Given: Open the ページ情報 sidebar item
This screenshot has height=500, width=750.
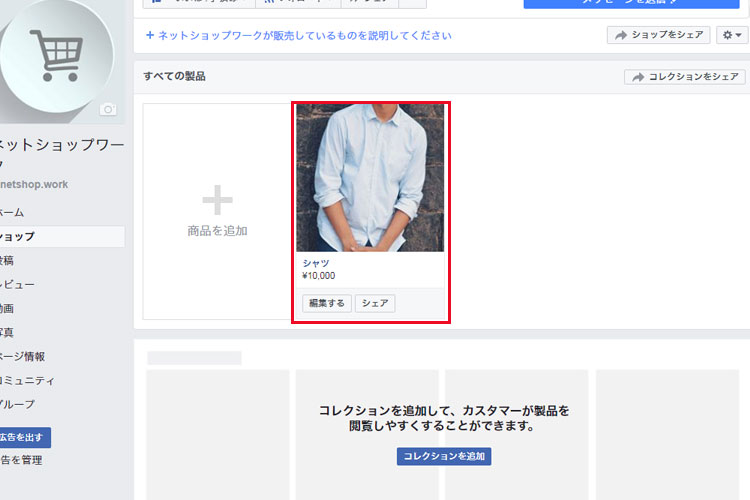Looking at the screenshot, I should [x=22, y=356].
